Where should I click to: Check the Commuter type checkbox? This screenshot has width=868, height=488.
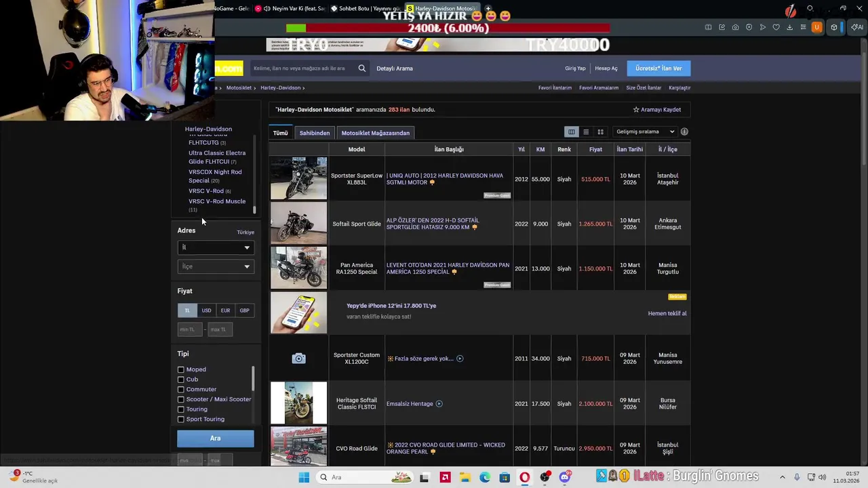(180, 390)
